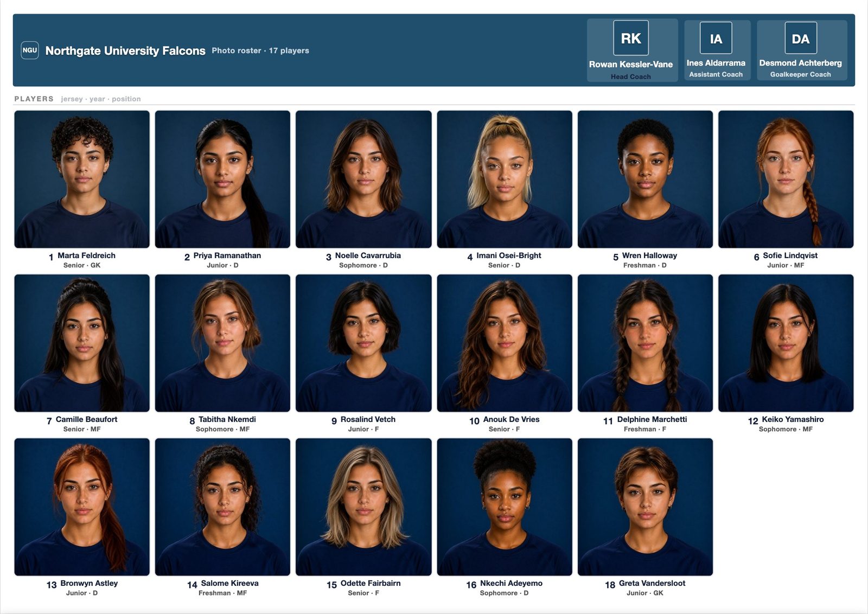Open Anouk De Vries's roster photo
This screenshot has width=868, height=614.
pos(505,343)
